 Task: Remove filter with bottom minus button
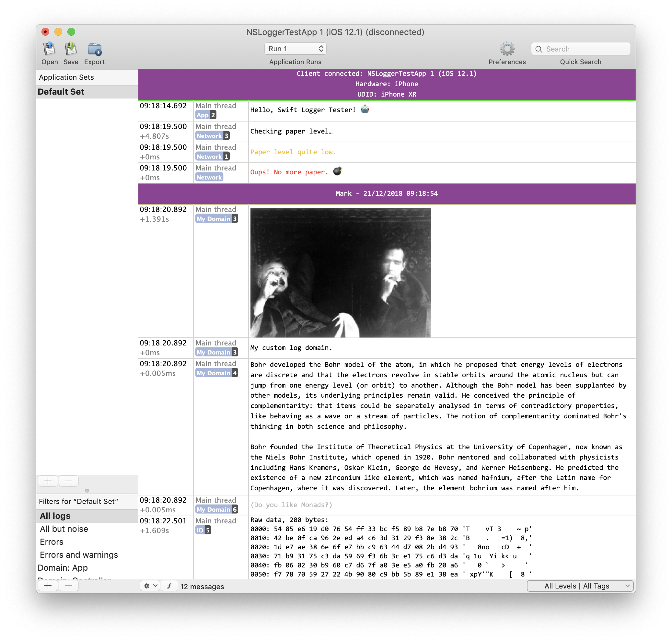tap(69, 586)
